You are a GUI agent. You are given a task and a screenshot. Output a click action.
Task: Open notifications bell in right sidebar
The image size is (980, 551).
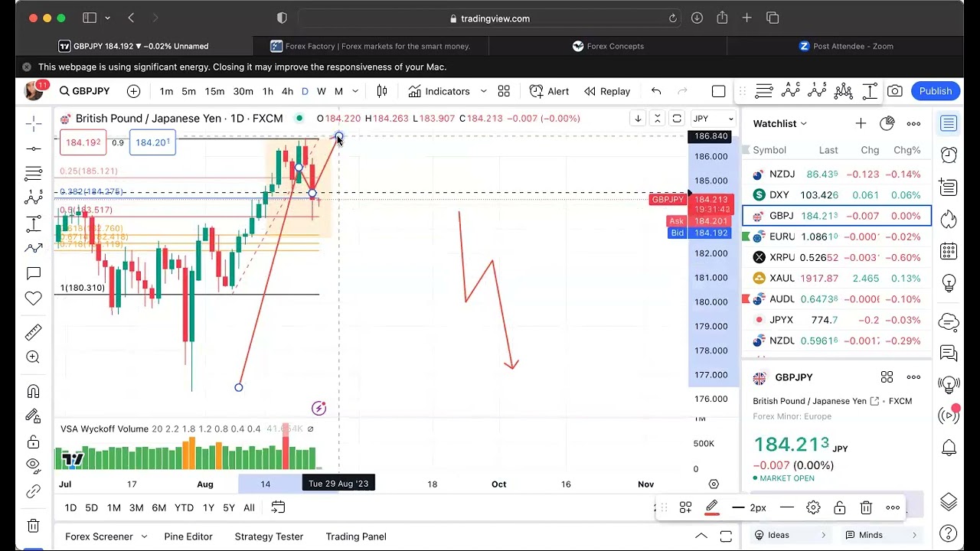click(949, 448)
